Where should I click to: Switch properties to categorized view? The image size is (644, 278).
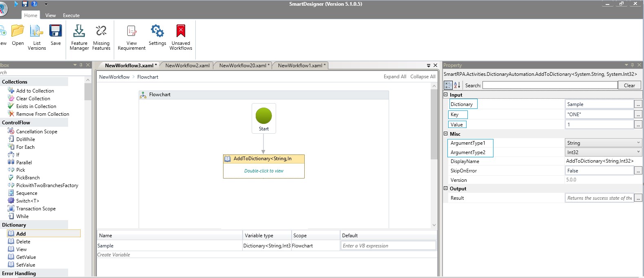(x=448, y=85)
